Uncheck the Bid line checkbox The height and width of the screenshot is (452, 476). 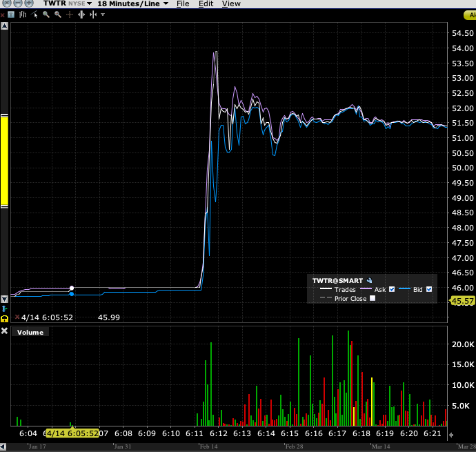pyautogui.click(x=429, y=289)
